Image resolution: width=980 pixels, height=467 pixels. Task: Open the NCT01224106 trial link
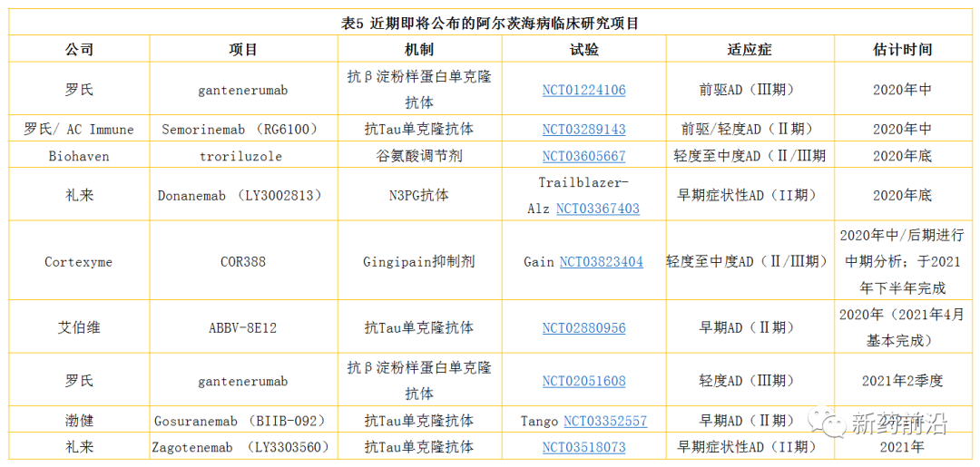pos(583,90)
